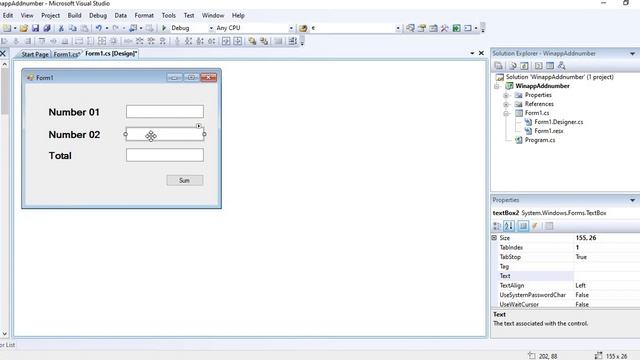Open the Window menu
The width and height of the screenshot is (640, 360).
[213, 16]
